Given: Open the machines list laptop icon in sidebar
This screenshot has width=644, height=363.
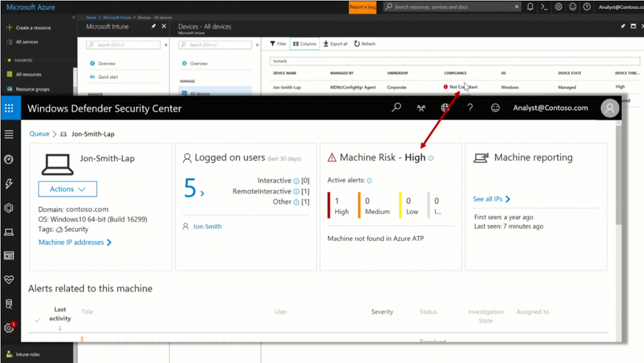Looking at the screenshot, I should (9, 232).
